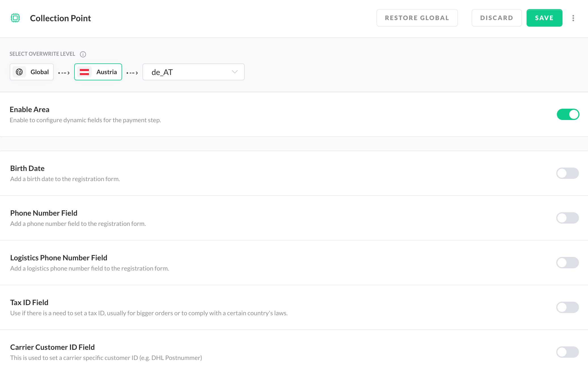
Task: Switch on the Tax ID Field
Action: click(567, 307)
